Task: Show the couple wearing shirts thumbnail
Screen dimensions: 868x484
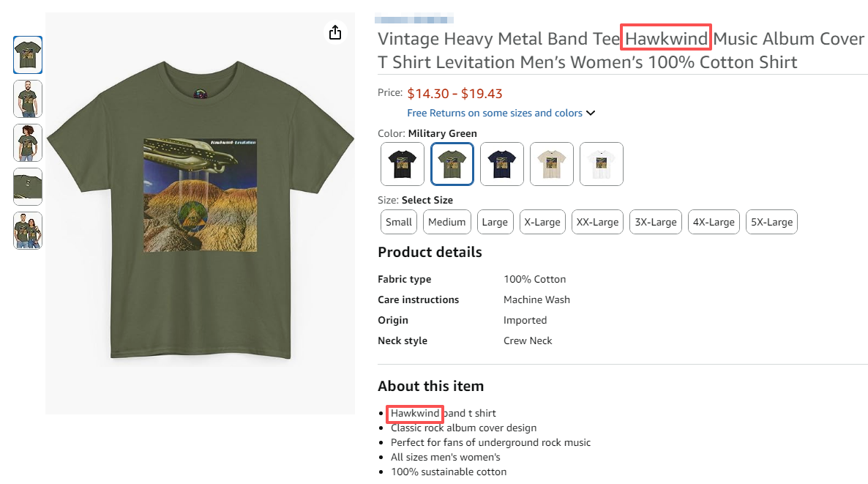Action: tap(28, 231)
